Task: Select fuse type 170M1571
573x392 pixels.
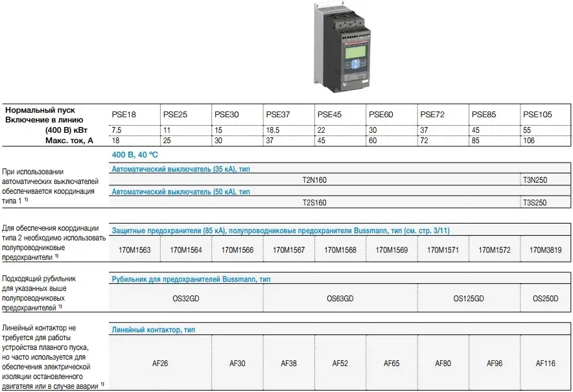Action: point(443,250)
